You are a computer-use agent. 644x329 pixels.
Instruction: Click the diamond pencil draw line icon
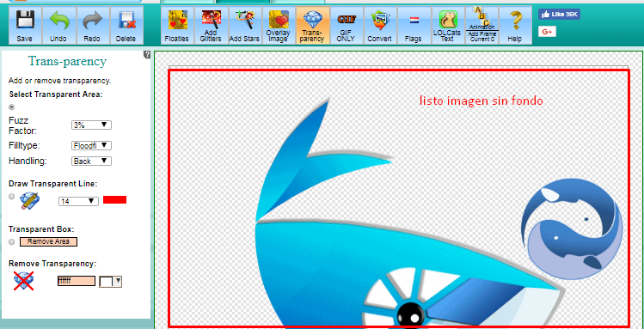(29, 201)
